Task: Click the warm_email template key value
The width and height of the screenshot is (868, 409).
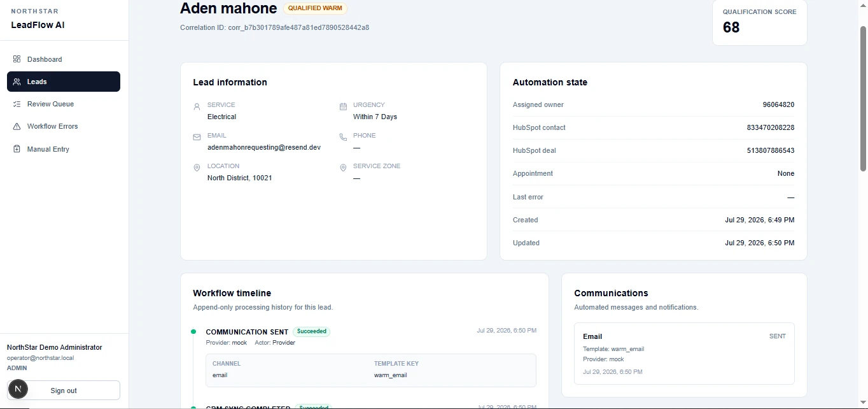Action: pyautogui.click(x=390, y=375)
